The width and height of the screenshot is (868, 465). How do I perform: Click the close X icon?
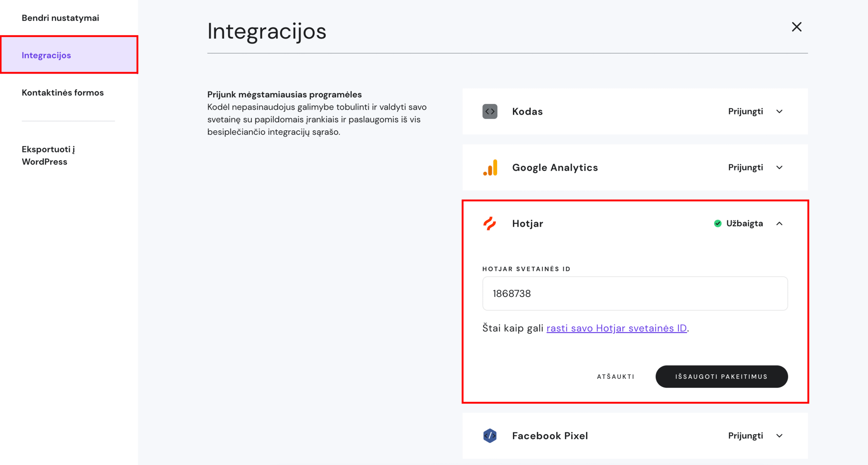tap(796, 27)
